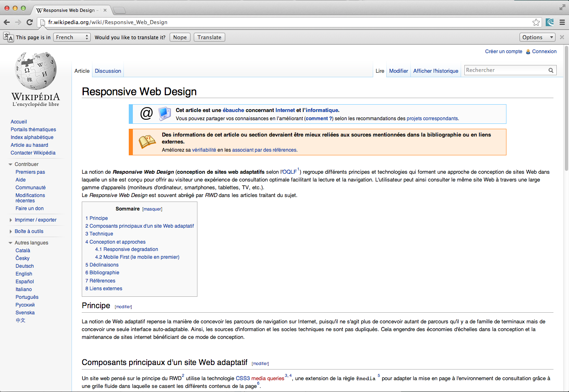Jump to 4.1 Responsive degradation entry
Screen dimensions: 569x392
coord(127,249)
